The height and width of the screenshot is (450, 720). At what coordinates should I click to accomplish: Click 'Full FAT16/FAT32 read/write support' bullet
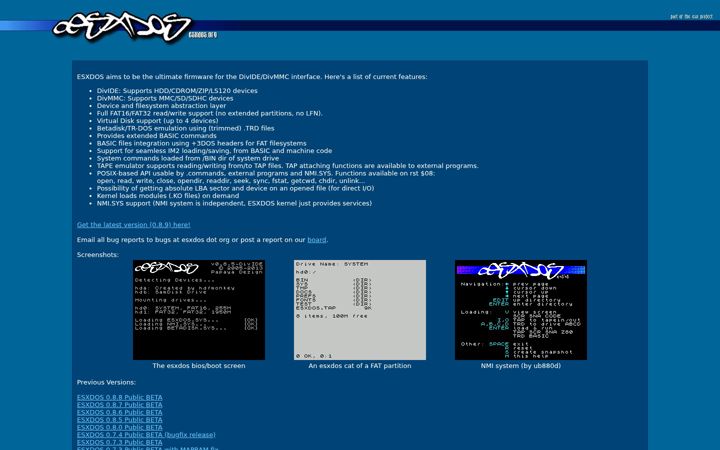pyautogui.click(x=209, y=113)
